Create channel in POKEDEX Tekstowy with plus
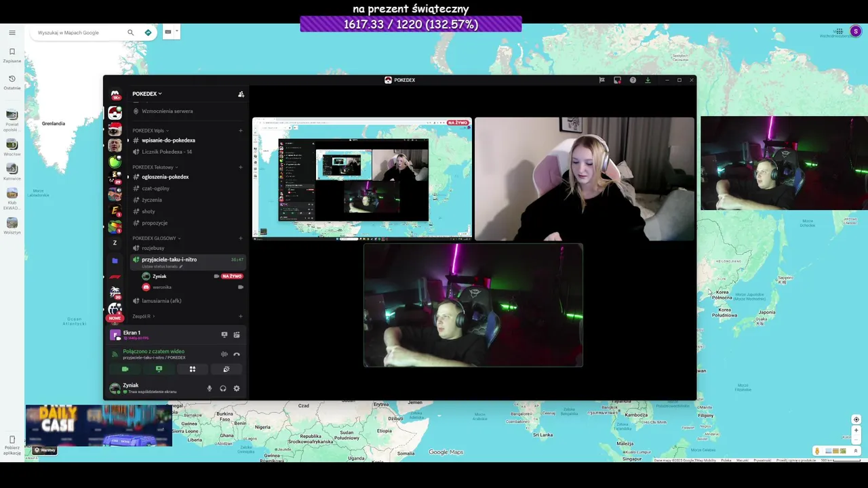This screenshot has height=488, width=868. pos(241,167)
